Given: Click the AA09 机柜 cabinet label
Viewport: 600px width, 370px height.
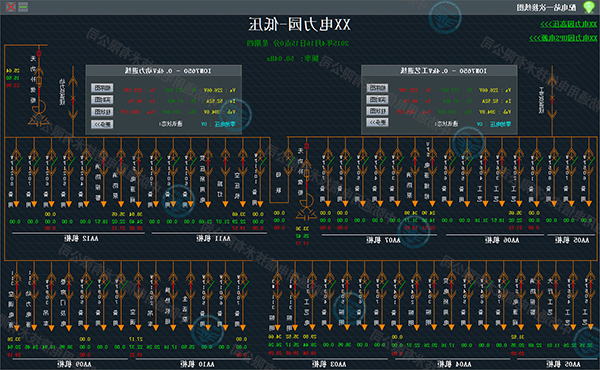Looking at the screenshot, I should pos(75,364).
